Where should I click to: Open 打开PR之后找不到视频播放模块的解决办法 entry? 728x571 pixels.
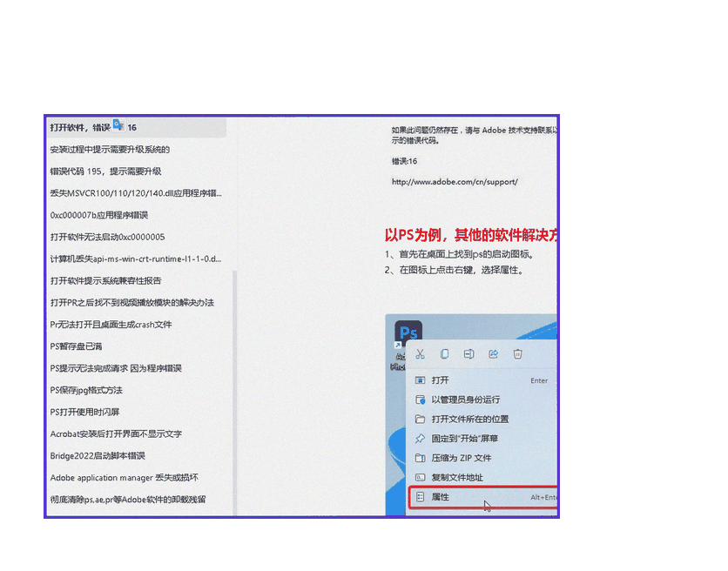click(131, 303)
